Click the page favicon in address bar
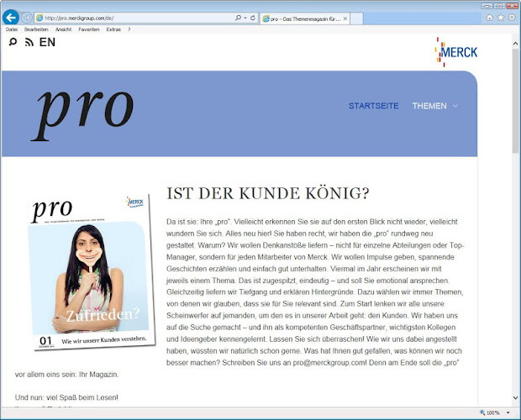Screen dimensions: 521x420 coord(39,18)
